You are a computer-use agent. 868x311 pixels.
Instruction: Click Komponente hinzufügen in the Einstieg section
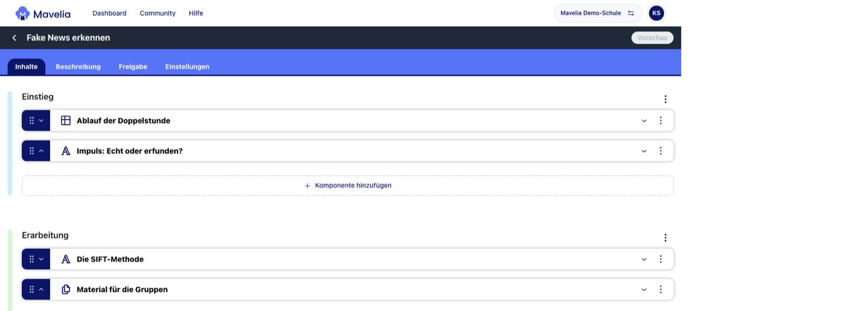(x=348, y=186)
